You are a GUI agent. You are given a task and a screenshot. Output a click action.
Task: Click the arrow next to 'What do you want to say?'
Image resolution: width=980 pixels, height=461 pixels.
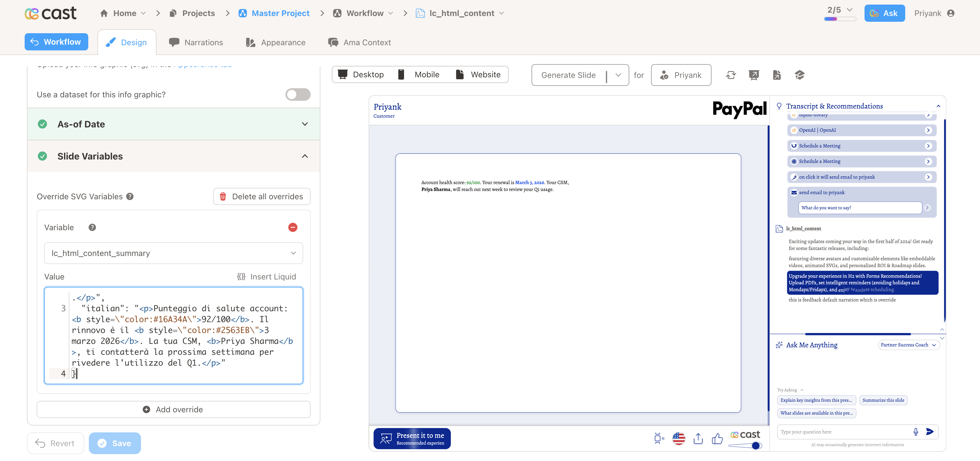[928, 208]
